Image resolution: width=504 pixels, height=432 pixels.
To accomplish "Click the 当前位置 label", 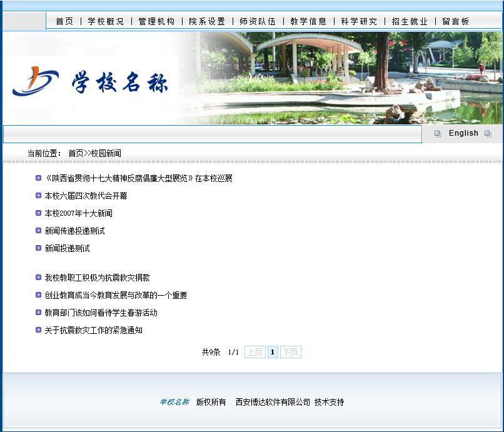I will (x=44, y=153).
